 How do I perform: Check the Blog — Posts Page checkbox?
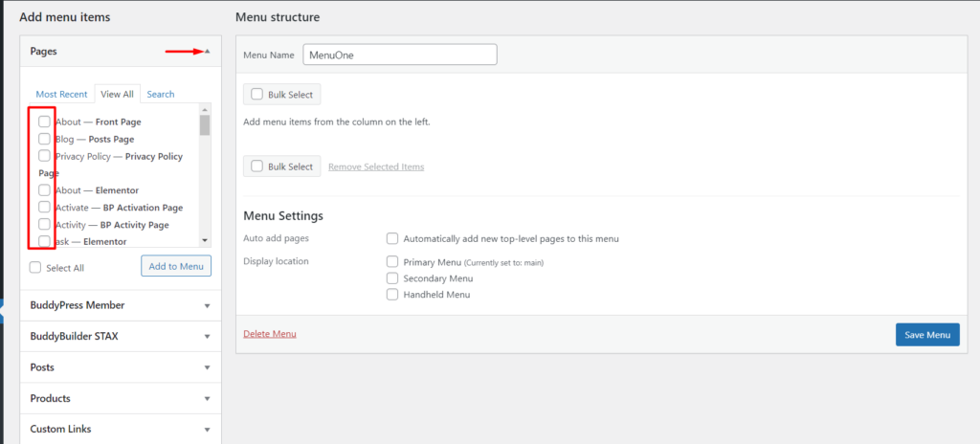click(x=44, y=138)
